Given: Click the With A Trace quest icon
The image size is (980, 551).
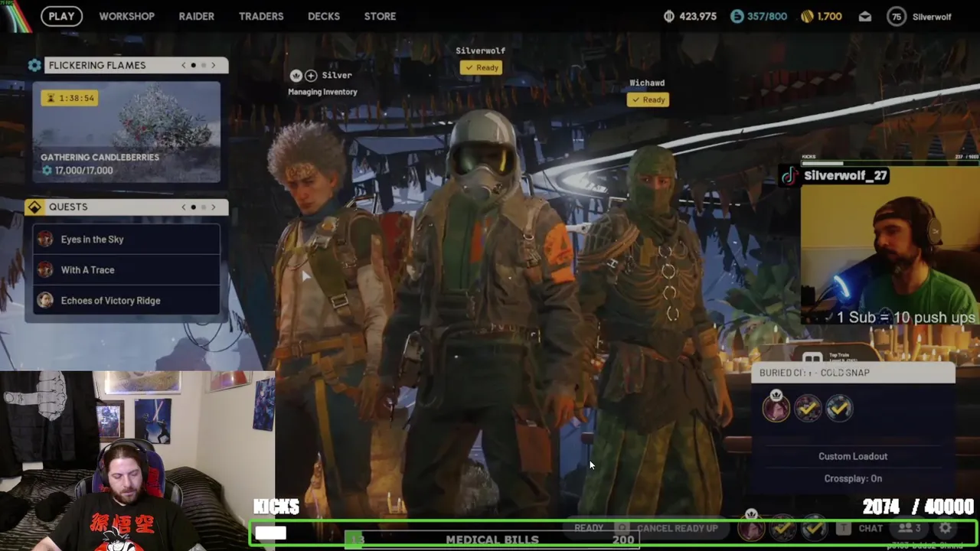Looking at the screenshot, I should pyautogui.click(x=45, y=270).
